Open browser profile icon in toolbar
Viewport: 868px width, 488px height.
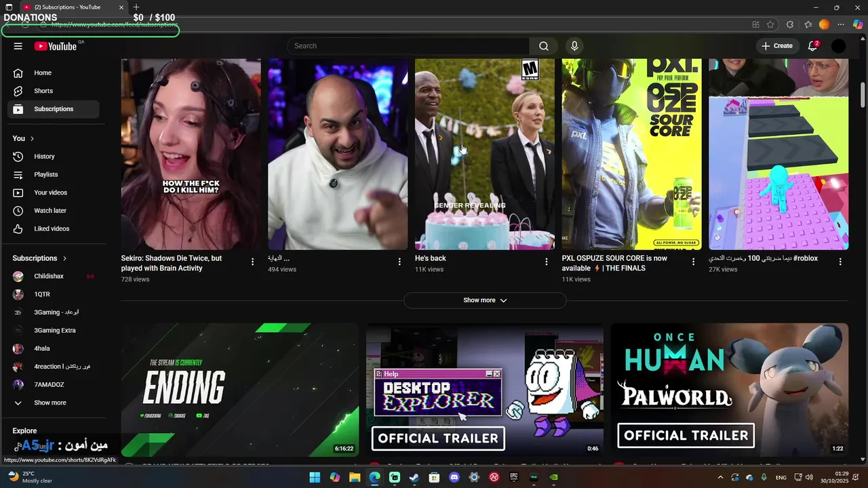pos(825,24)
